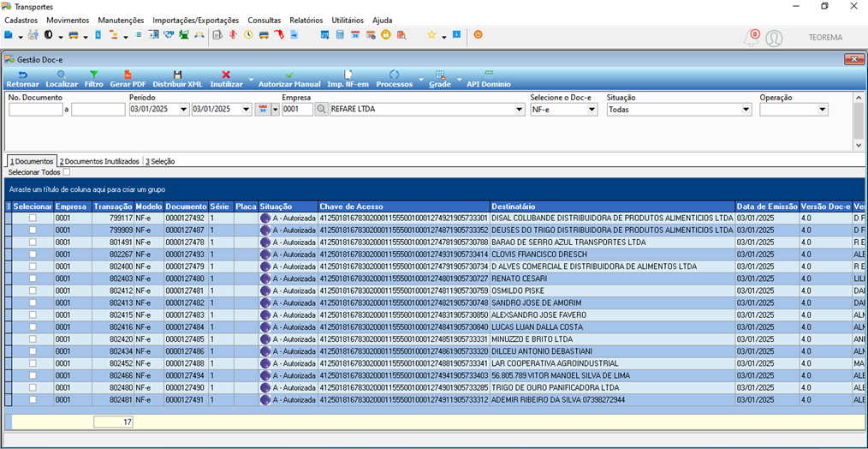The width and height of the screenshot is (868, 449).
Task: Click the magnifier lookup beside Empresa code
Action: coord(321,110)
